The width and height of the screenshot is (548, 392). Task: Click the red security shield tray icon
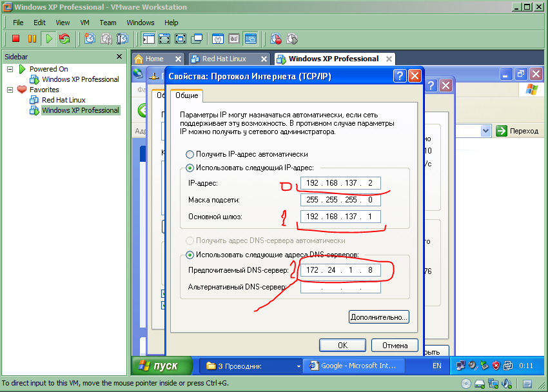pyautogui.click(x=496, y=366)
